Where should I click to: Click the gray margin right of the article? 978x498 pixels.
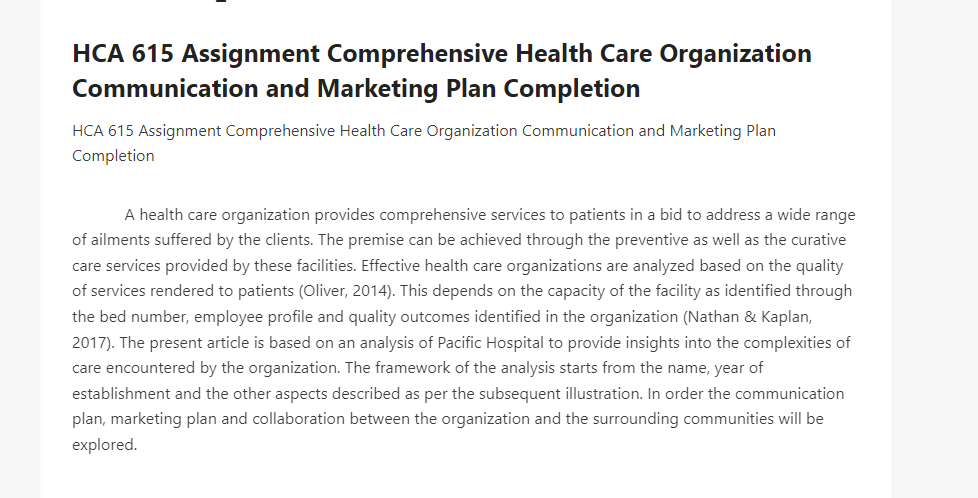934,250
